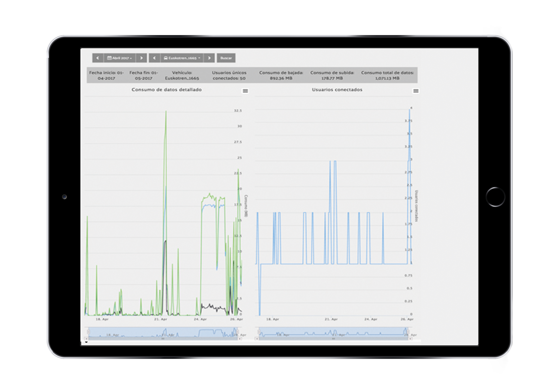Viewport: 539px width, 392px height.
Task: Click the 'Usuarios conectados' vertical axis title
Action: pyautogui.click(x=416, y=206)
